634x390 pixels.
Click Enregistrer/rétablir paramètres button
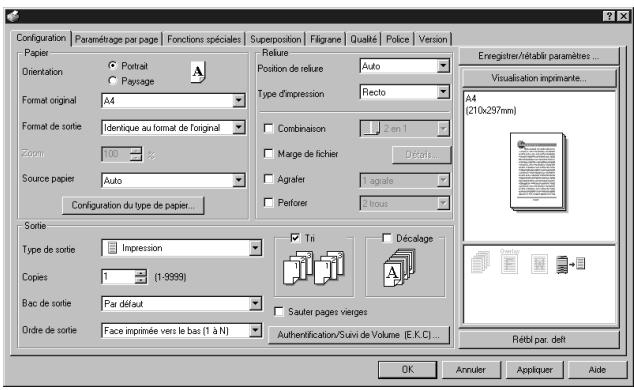click(x=539, y=56)
